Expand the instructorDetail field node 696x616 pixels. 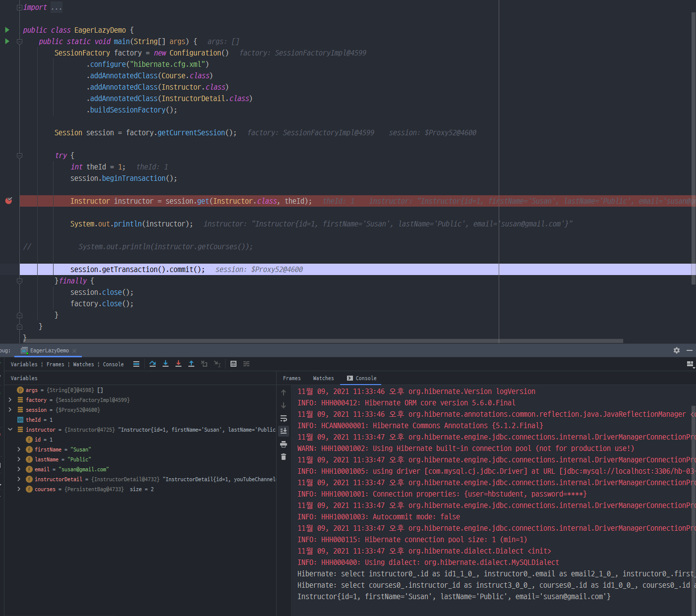pos(19,479)
